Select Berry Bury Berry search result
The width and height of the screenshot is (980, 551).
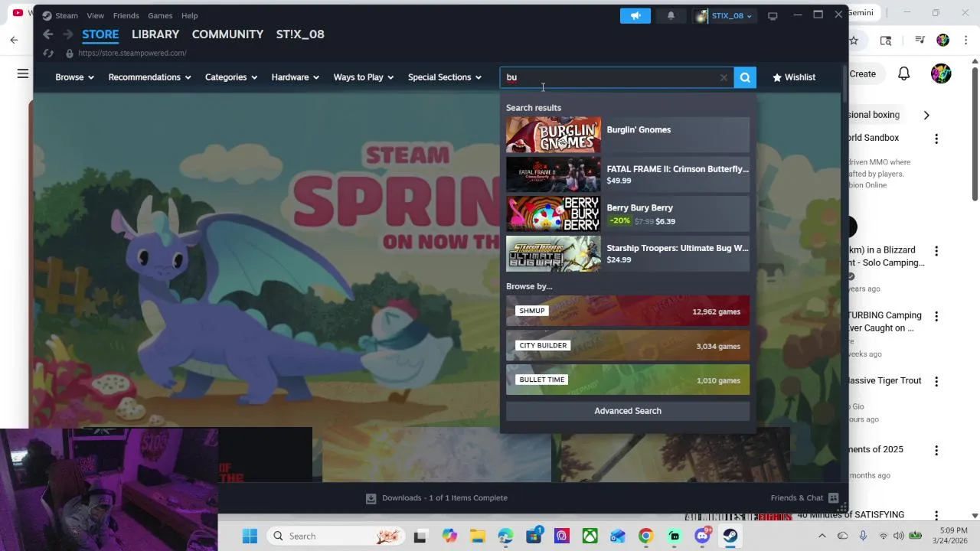coord(628,214)
